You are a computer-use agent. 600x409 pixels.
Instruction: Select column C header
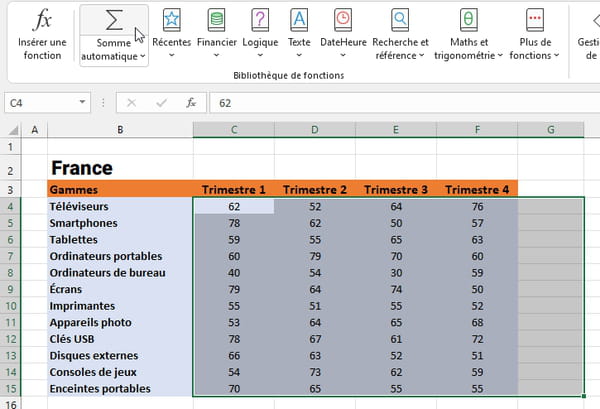[234, 130]
